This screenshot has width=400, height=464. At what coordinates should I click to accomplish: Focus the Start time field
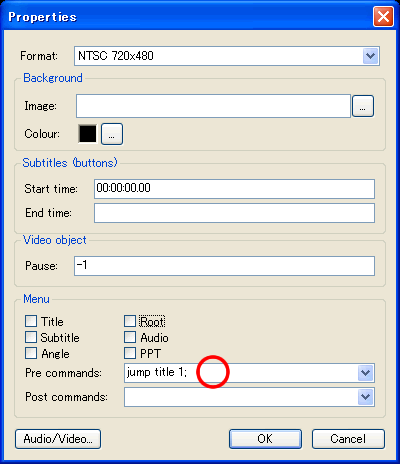click(x=234, y=189)
